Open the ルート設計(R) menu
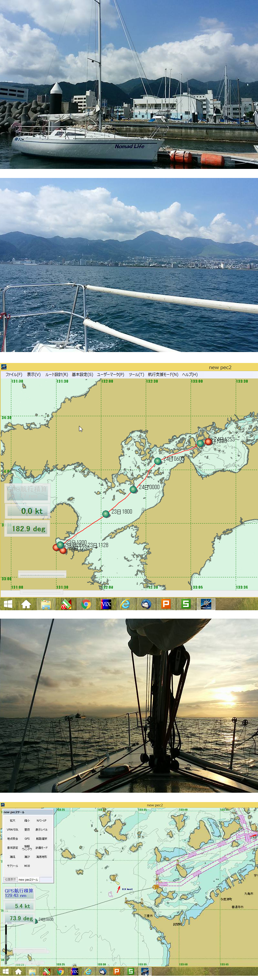 click(56, 374)
